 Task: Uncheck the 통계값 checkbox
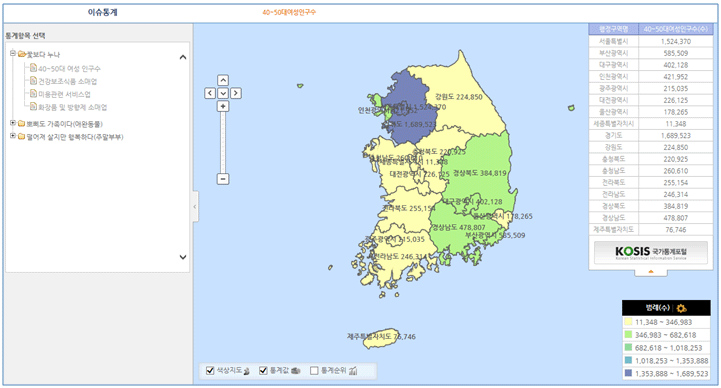pos(263,371)
